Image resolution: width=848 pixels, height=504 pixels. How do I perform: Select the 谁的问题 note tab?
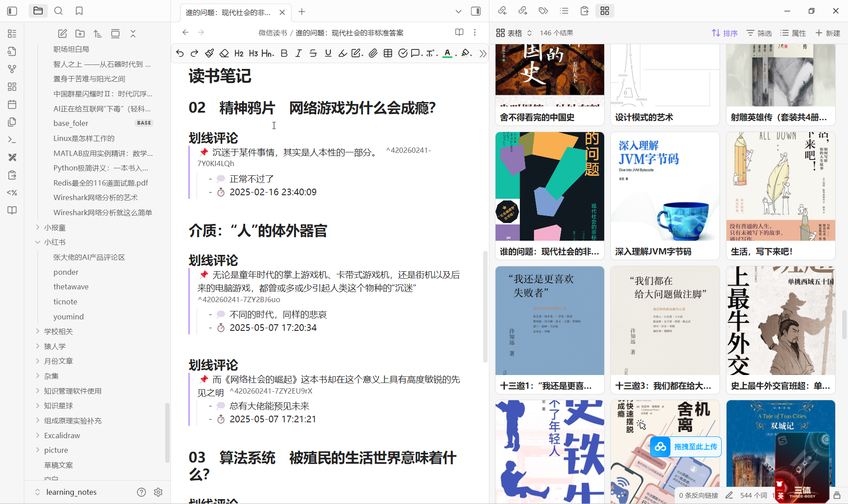pyautogui.click(x=228, y=12)
